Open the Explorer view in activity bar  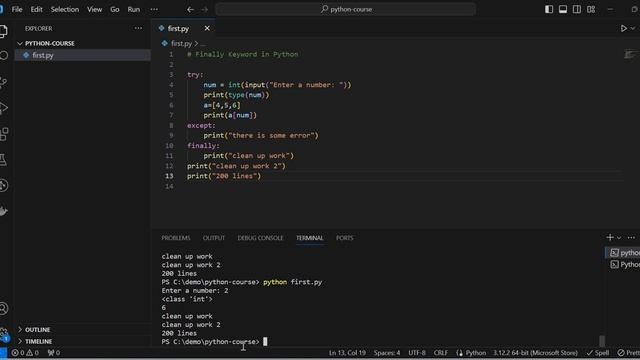pos(3,31)
